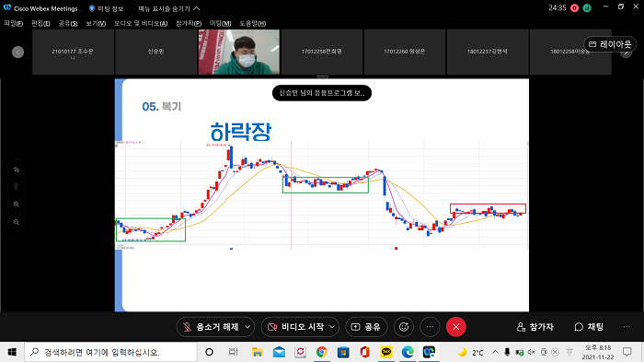
Task: Click the Windows search input box
Action: coord(111,352)
